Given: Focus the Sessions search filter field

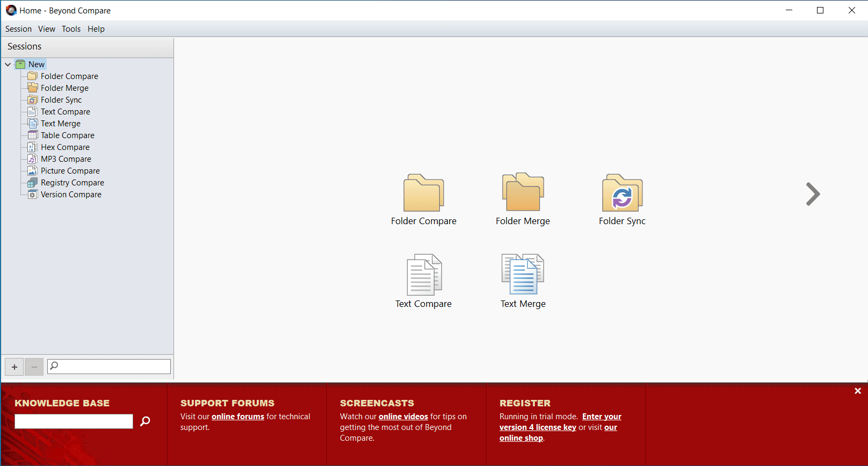Looking at the screenshot, I should pos(109,367).
